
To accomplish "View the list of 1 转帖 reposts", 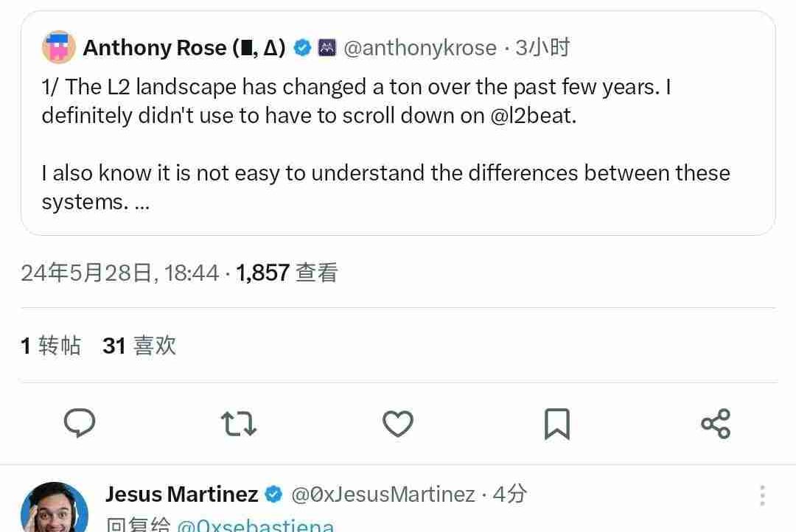I will tap(51, 346).
